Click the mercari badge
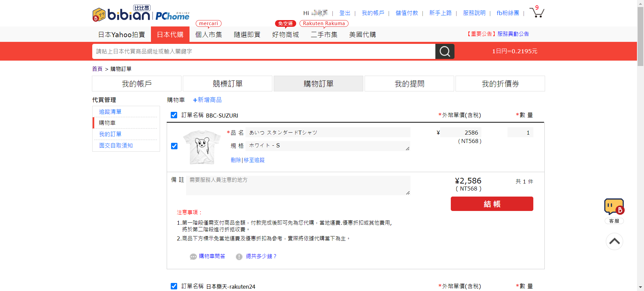This screenshot has height=291, width=644. (208, 23)
